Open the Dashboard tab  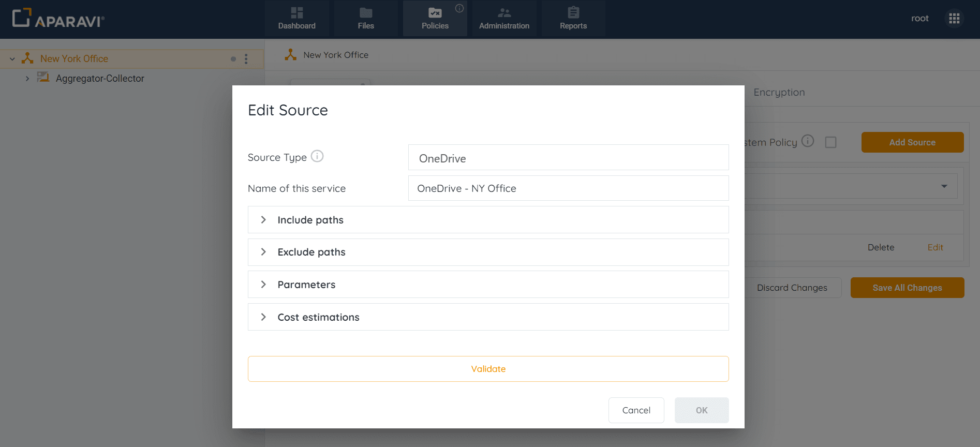pyautogui.click(x=296, y=19)
